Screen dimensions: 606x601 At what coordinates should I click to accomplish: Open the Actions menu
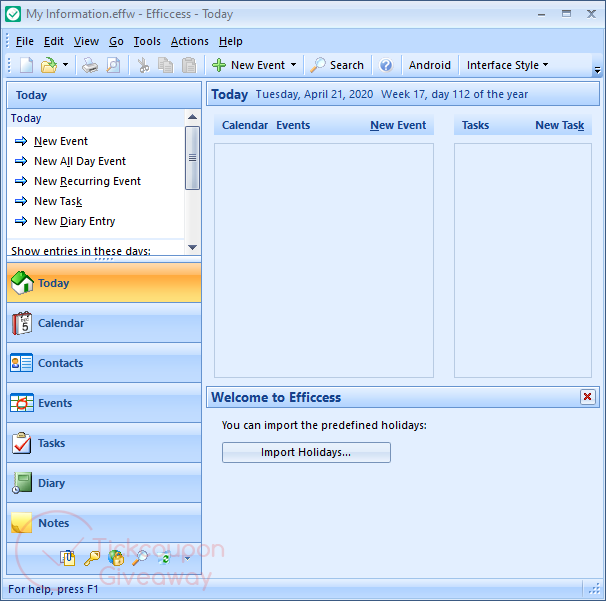pyautogui.click(x=189, y=41)
